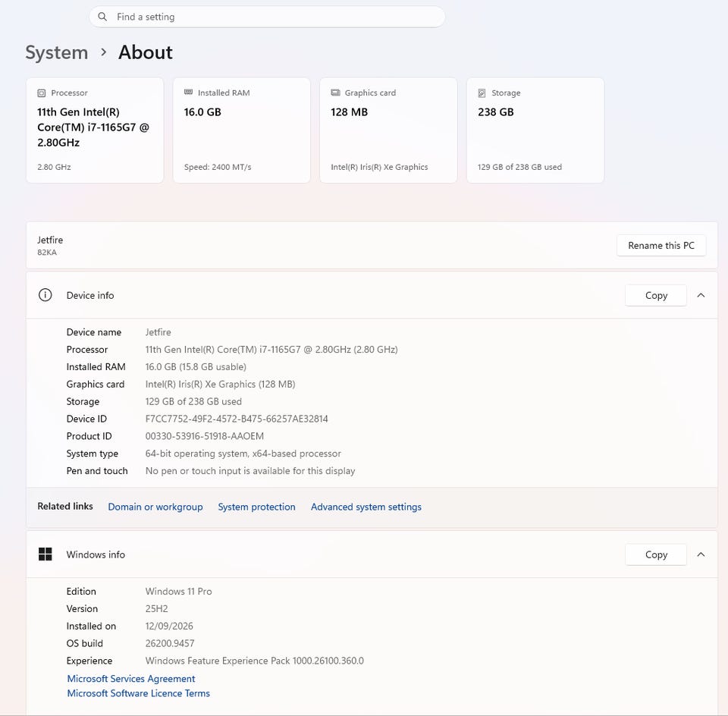Image resolution: width=728 pixels, height=716 pixels.
Task: Collapse the Windows info section
Action: click(x=701, y=554)
